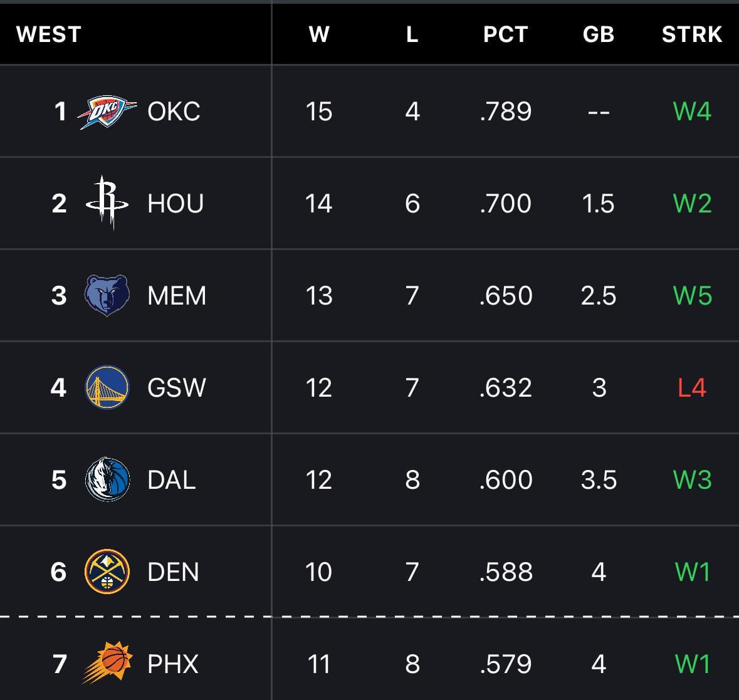Select the Golden State Warriors logo
This screenshot has width=739, height=700.
click(x=107, y=387)
